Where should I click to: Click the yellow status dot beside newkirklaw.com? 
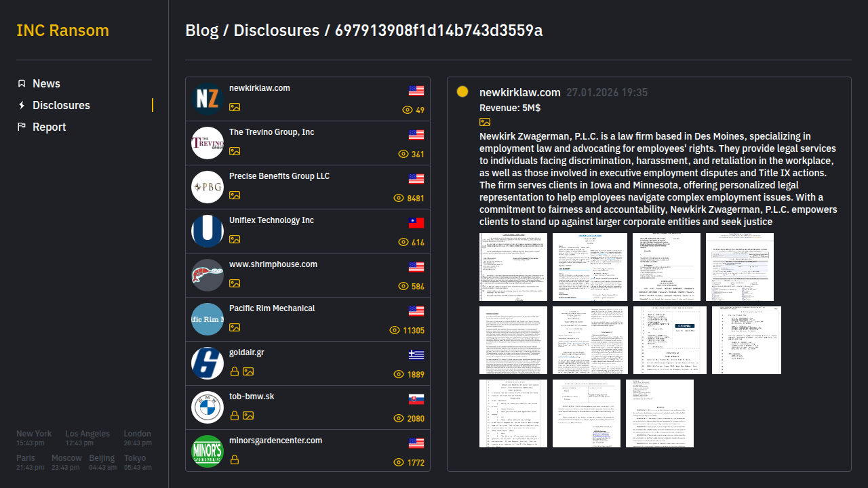[x=462, y=91]
